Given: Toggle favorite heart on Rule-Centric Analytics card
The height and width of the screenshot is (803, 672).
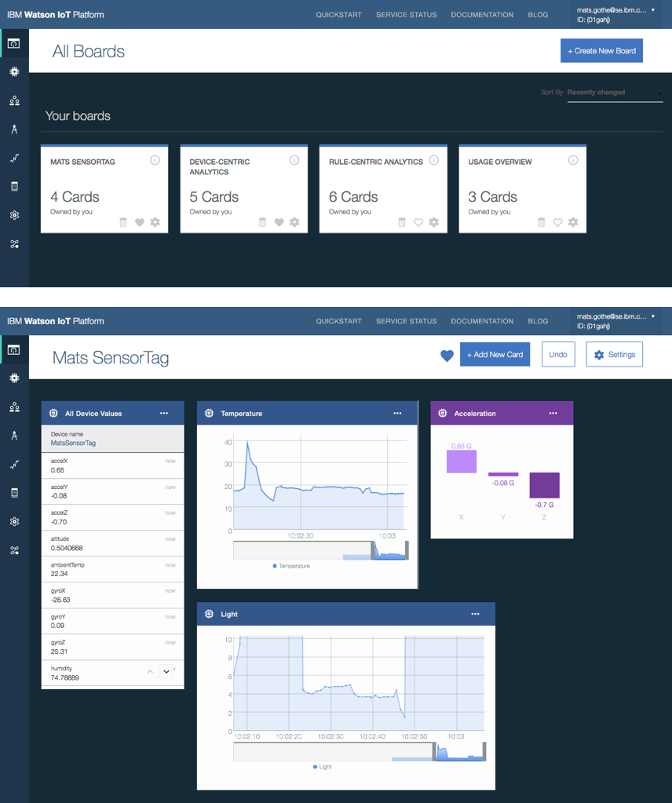Looking at the screenshot, I should [x=418, y=222].
